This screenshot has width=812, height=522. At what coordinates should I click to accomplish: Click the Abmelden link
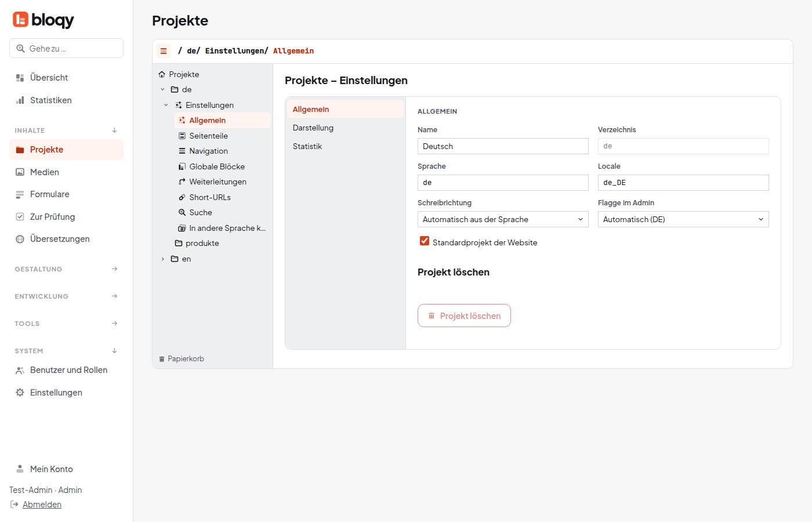[x=42, y=505]
